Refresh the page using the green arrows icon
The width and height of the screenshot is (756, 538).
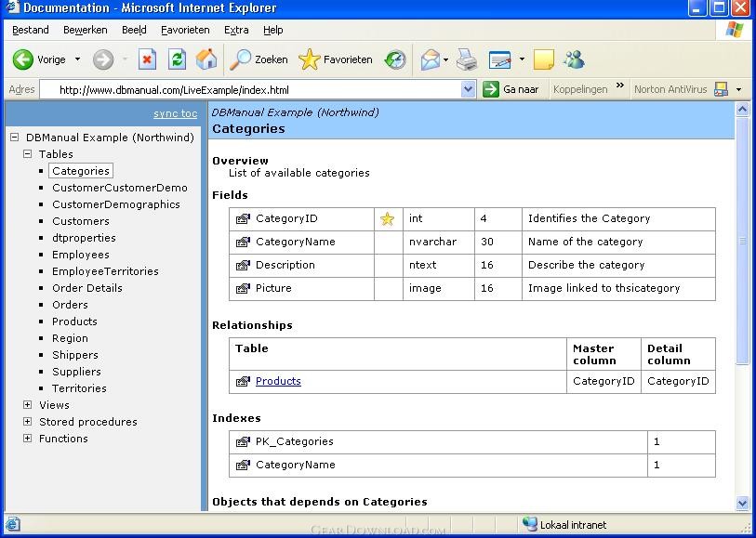(x=177, y=59)
